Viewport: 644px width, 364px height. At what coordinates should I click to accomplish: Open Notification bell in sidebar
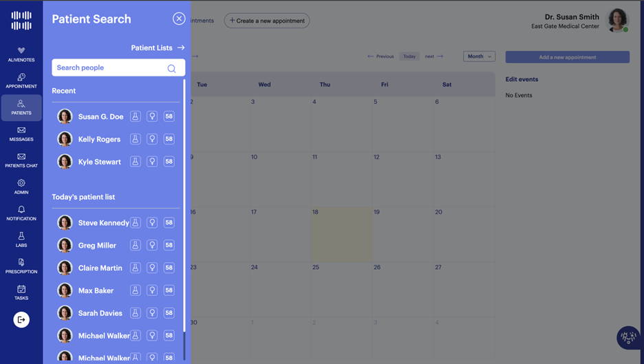coord(21,213)
